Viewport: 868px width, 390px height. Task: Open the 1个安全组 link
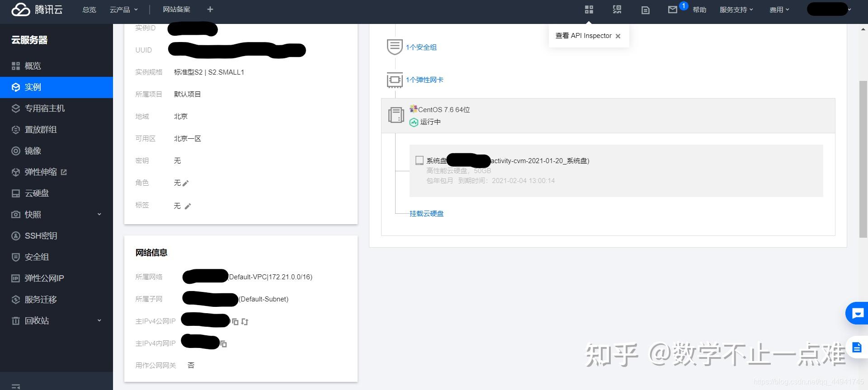[x=421, y=47]
